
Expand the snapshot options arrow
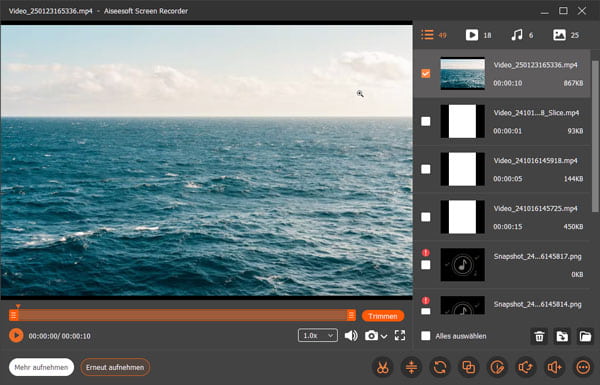384,336
